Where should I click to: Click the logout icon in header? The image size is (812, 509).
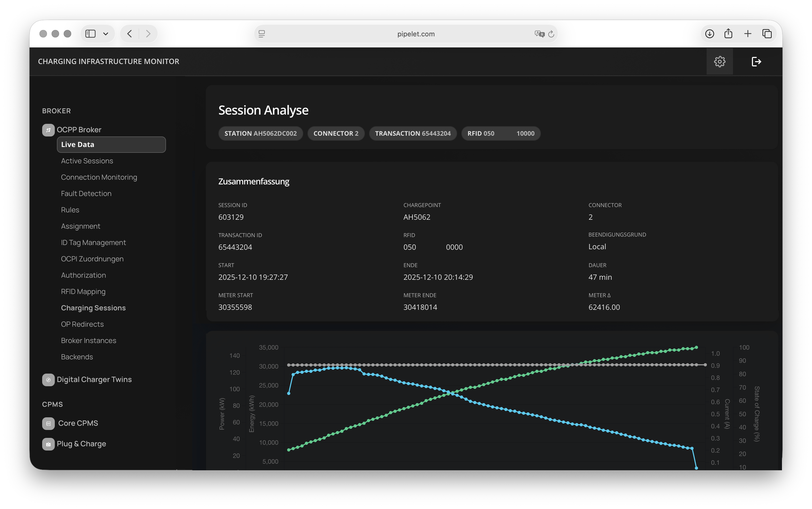(756, 62)
